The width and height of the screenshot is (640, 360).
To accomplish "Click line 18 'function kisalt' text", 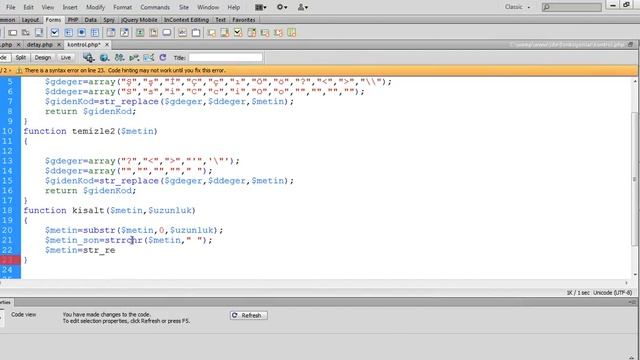I will (109, 211).
